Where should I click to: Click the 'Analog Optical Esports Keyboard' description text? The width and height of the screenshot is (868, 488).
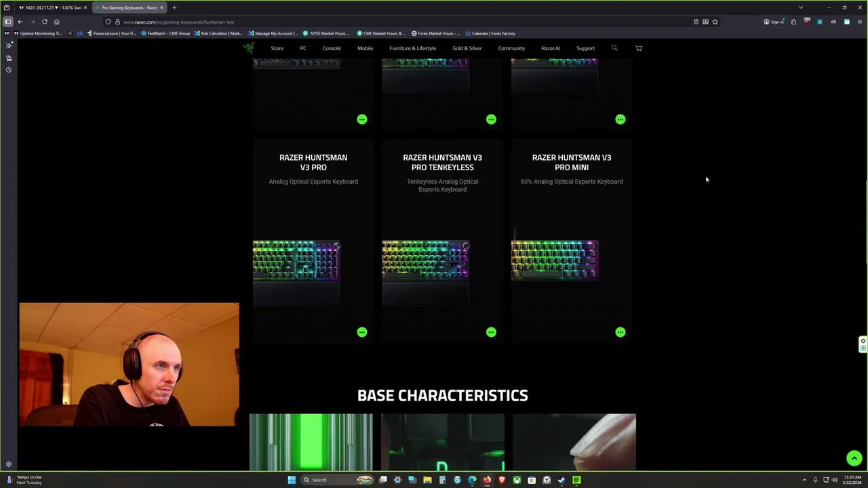313,181
